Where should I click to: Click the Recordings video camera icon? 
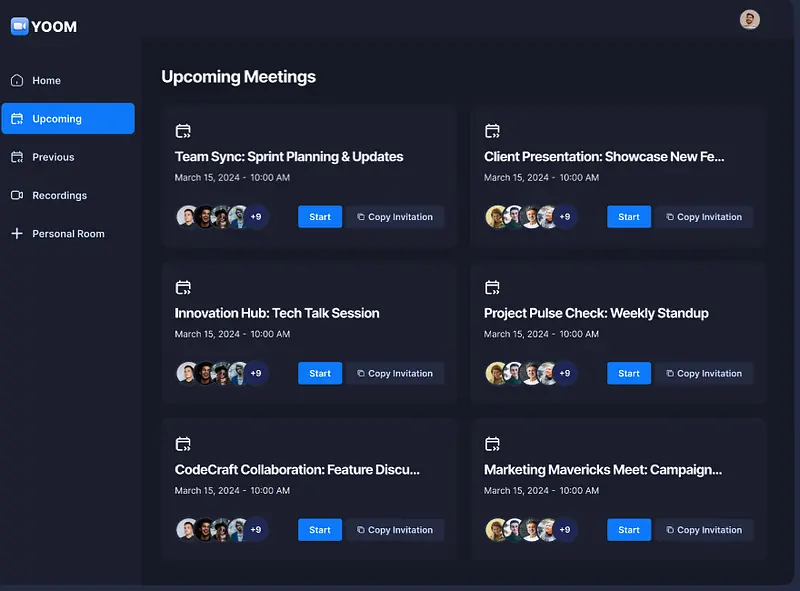click(x=17, y=195)
